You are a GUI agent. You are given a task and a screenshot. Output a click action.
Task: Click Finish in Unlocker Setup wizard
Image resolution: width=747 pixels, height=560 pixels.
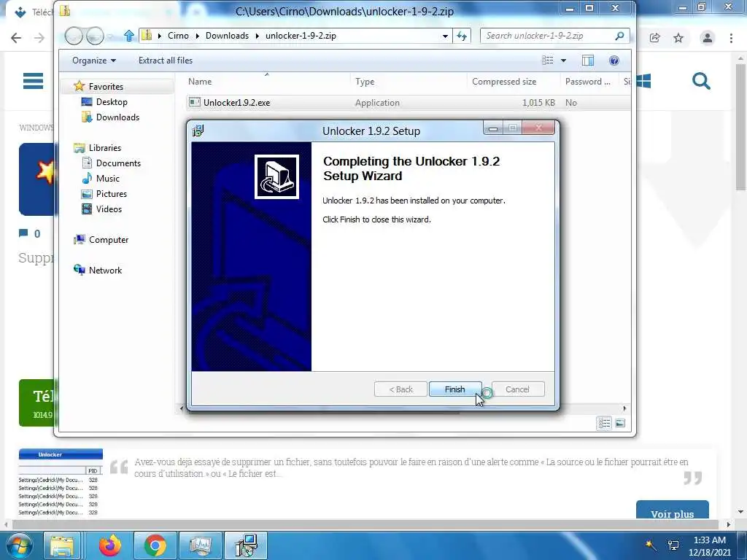coord(455,389)
